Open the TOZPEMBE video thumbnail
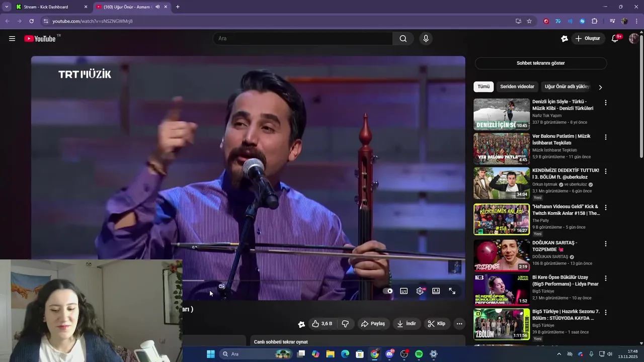 (502, 255)
